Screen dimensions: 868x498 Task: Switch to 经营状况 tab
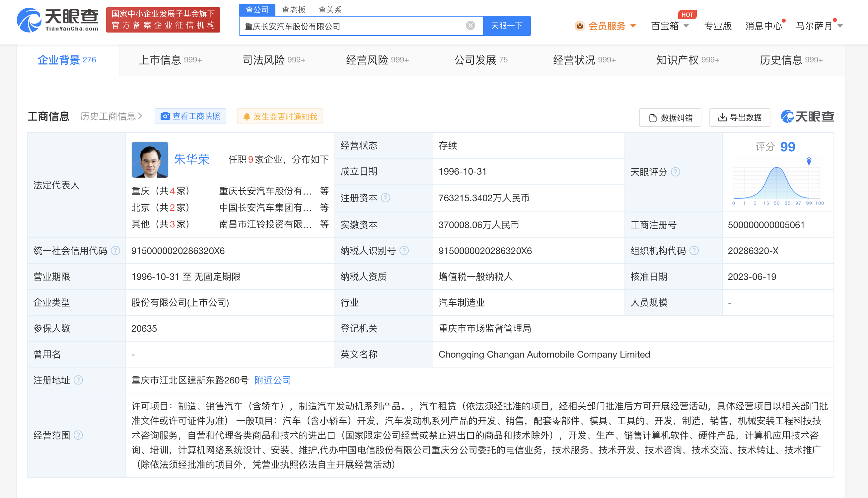click(584, 60)
